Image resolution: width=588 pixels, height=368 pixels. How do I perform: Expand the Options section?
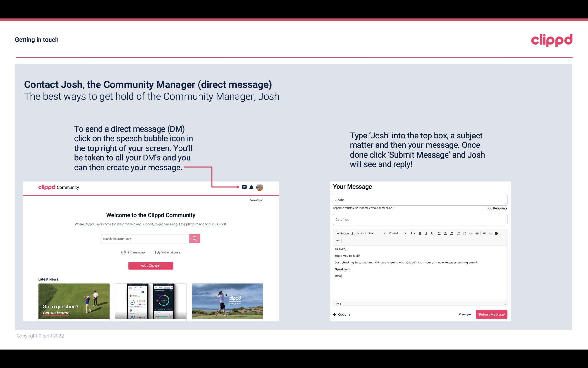(x=341, y=314)
